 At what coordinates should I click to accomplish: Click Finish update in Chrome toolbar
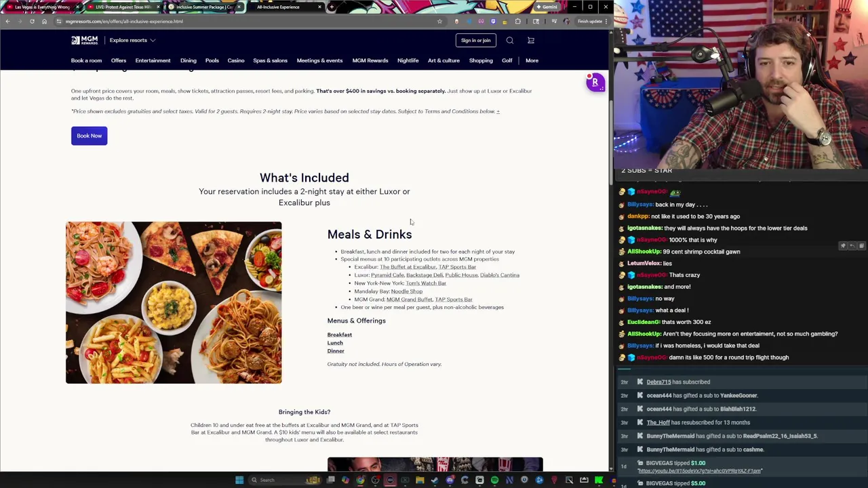click(592, 21)
